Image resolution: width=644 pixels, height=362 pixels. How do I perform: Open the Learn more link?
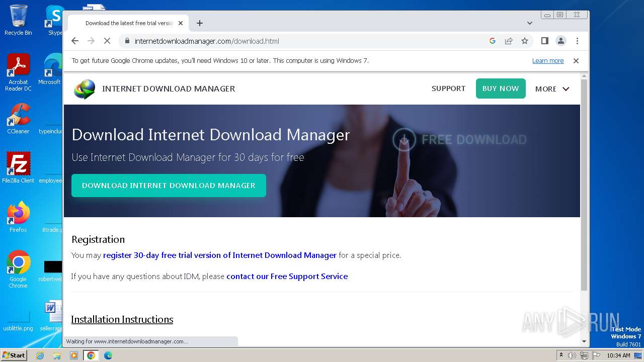[548, 61]
